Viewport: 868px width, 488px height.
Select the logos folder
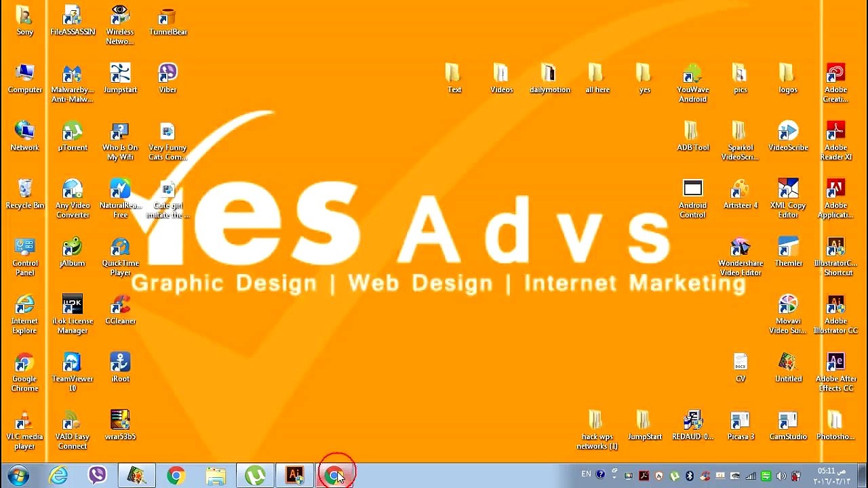(x=787, y=79)
